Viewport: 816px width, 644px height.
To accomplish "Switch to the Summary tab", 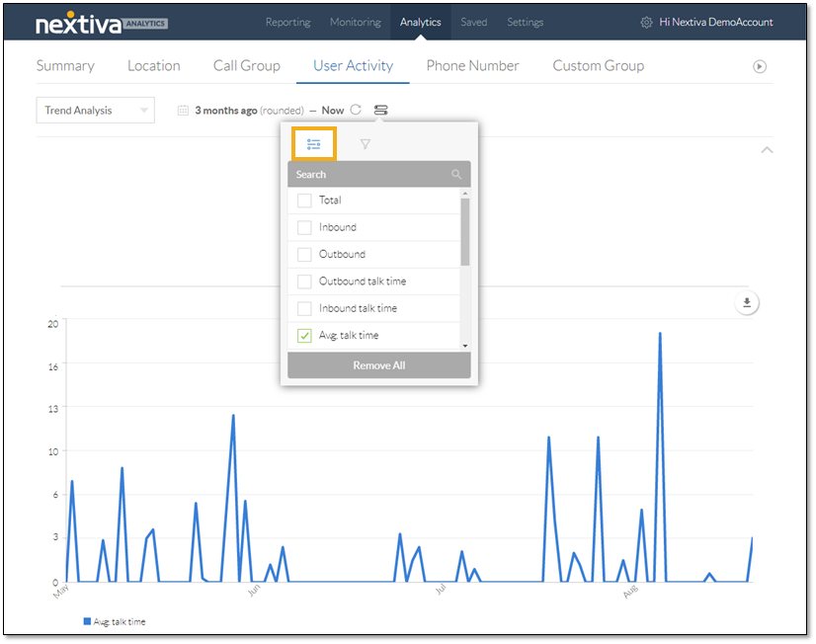I will click(65, 66).
